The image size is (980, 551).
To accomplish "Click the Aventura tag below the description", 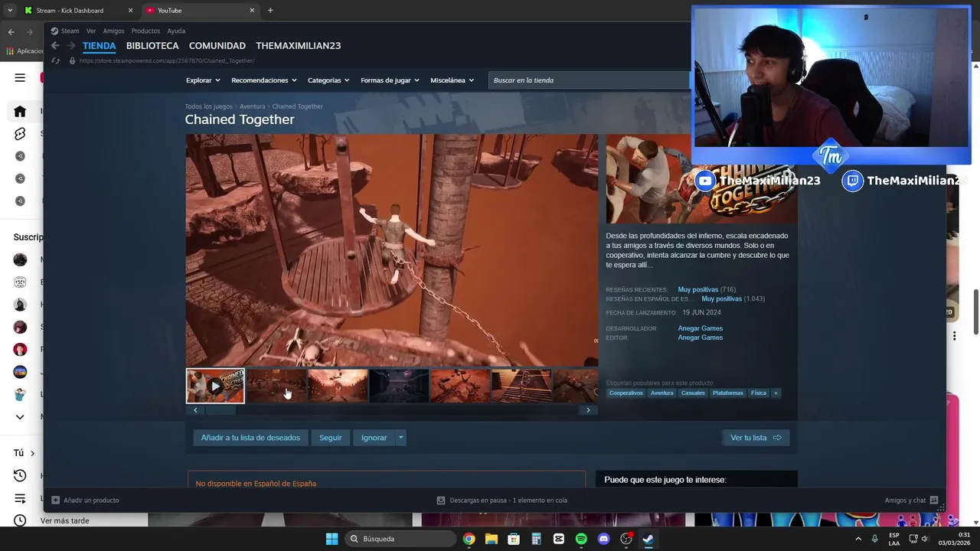I will click(661, 393).
